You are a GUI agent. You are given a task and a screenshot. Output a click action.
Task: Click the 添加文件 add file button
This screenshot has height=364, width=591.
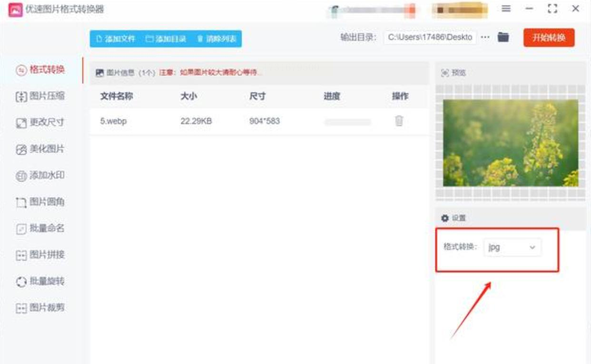116,39
